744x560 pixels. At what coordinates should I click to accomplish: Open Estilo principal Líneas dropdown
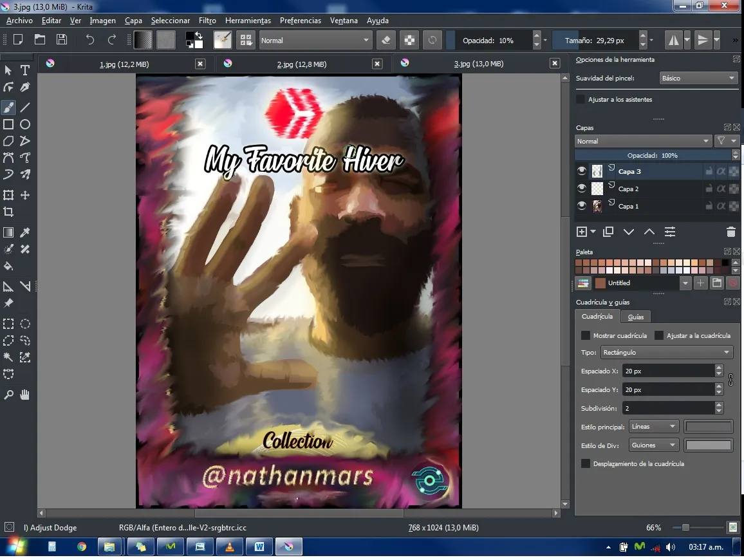(654, 427)
